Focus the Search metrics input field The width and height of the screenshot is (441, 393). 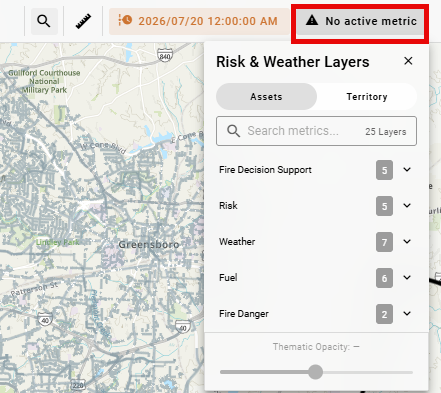[316, 131]
